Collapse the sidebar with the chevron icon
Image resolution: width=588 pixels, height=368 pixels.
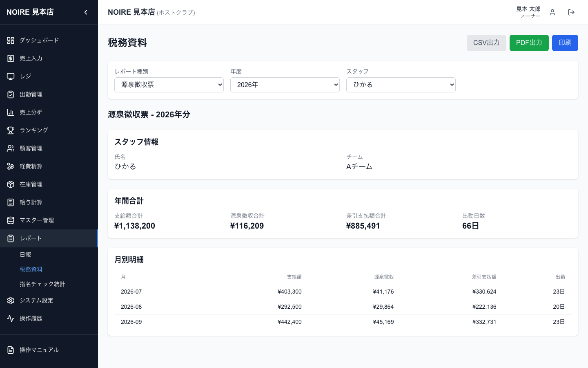pyautogui.click(x=86, y=12)
